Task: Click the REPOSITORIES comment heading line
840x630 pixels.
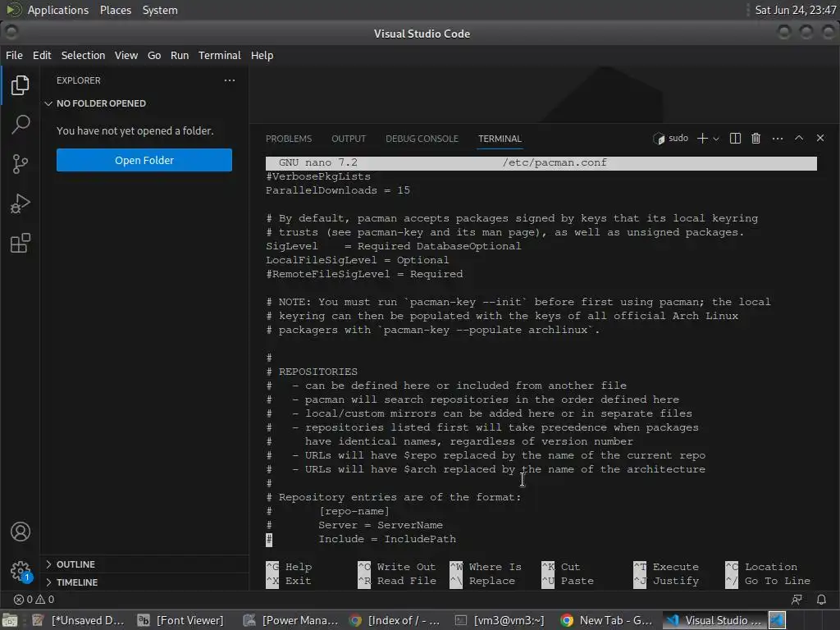Action: coord(312,372)
